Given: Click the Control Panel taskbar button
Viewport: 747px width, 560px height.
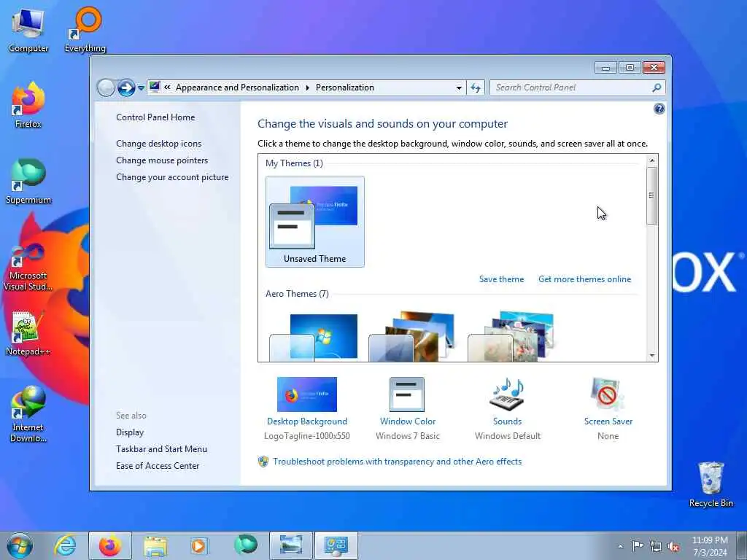Looking at the screenshot, I should [336, 545].
